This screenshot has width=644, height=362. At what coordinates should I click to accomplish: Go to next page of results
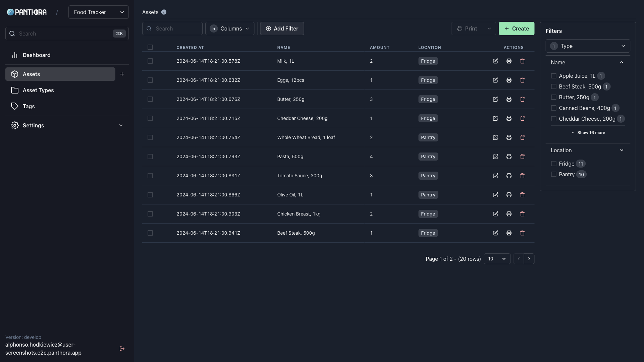pyautogui.click(x=529, y=259)
